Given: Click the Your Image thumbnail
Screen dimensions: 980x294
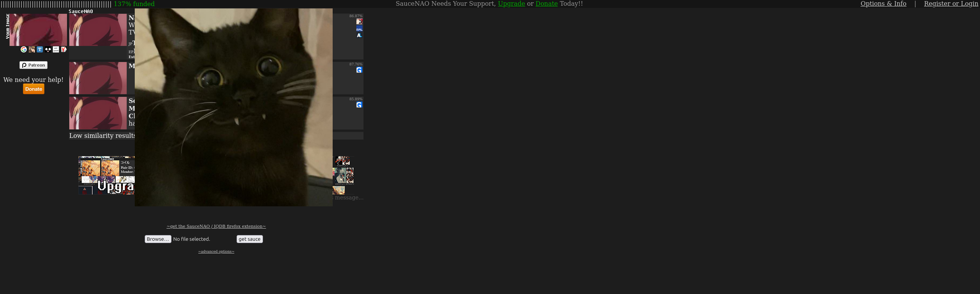Looking at the screenshot, I should [x=38, y=30].
